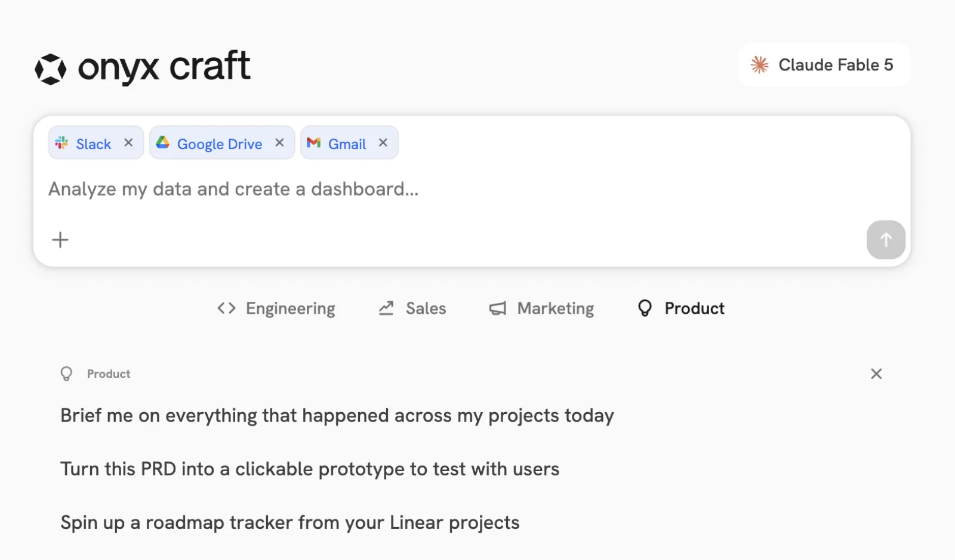Click the onyx craft wordmark text
This screenshot has width=955, height=560.
164,67
